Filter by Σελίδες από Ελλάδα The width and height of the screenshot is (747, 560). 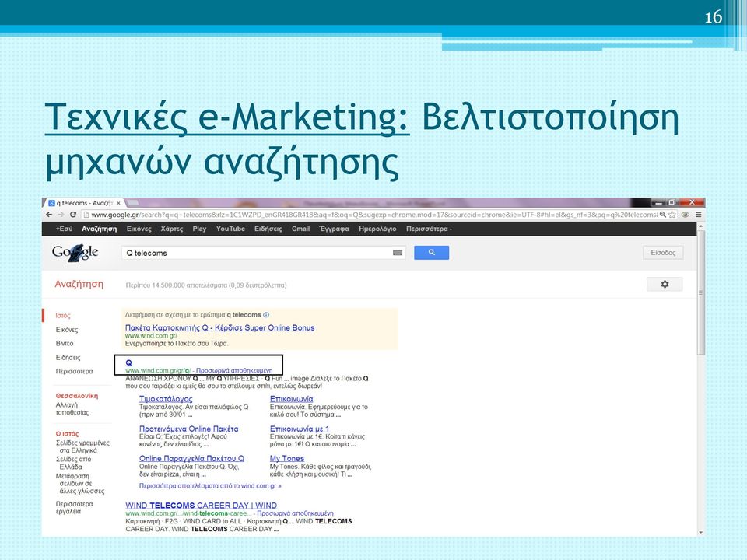click(73, 463)
